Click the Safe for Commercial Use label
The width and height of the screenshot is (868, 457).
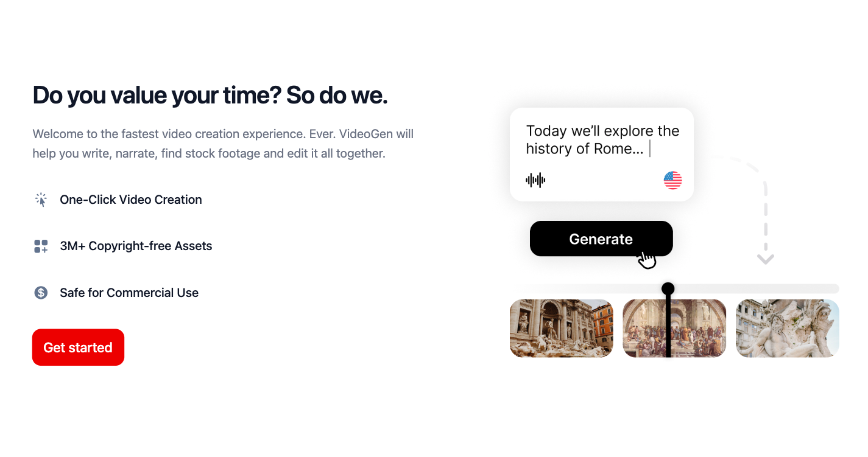tap(129, 293)
